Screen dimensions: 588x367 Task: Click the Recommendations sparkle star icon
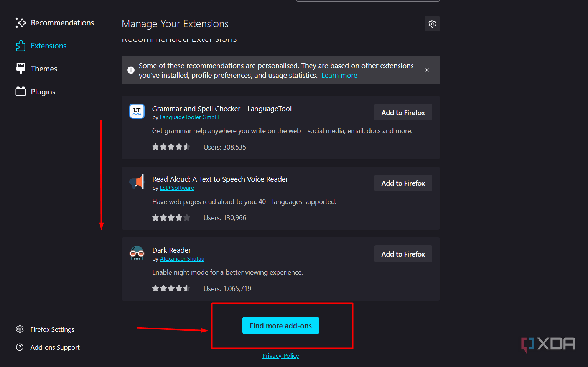pos(21,23)
